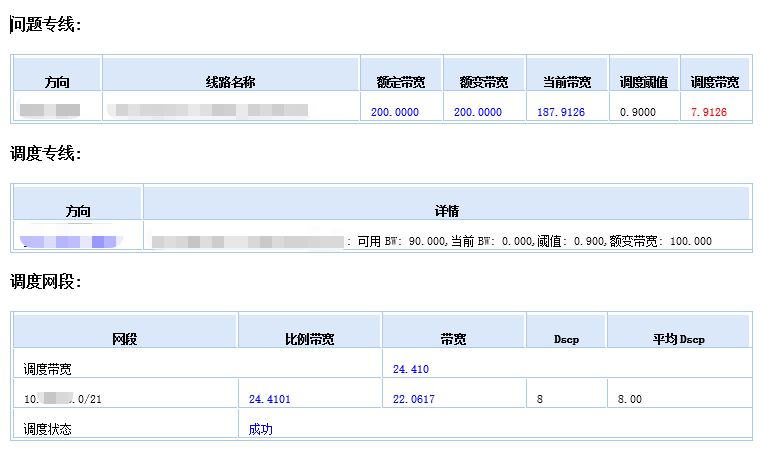Select the 比例带宽 column header

point(309,339)
